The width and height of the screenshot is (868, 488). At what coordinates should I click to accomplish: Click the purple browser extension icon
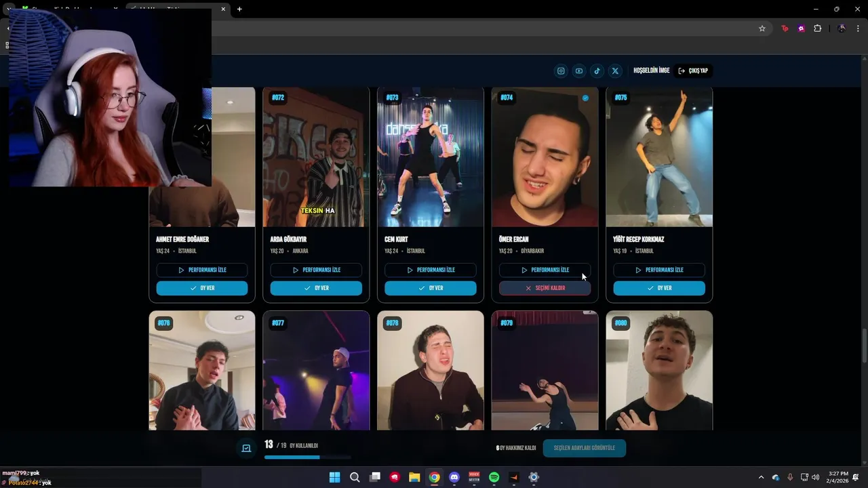tap(802, 28)
